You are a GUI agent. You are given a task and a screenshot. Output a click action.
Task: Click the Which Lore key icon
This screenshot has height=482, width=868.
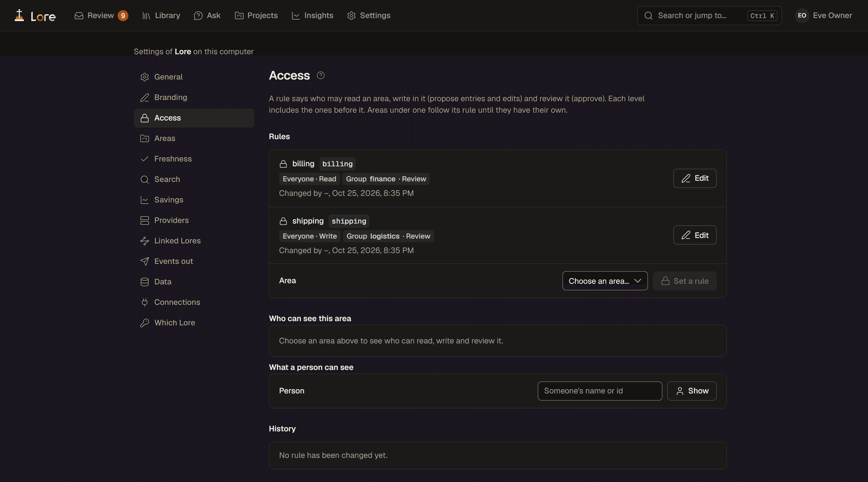pyautogui.click(x=145, y=323)
